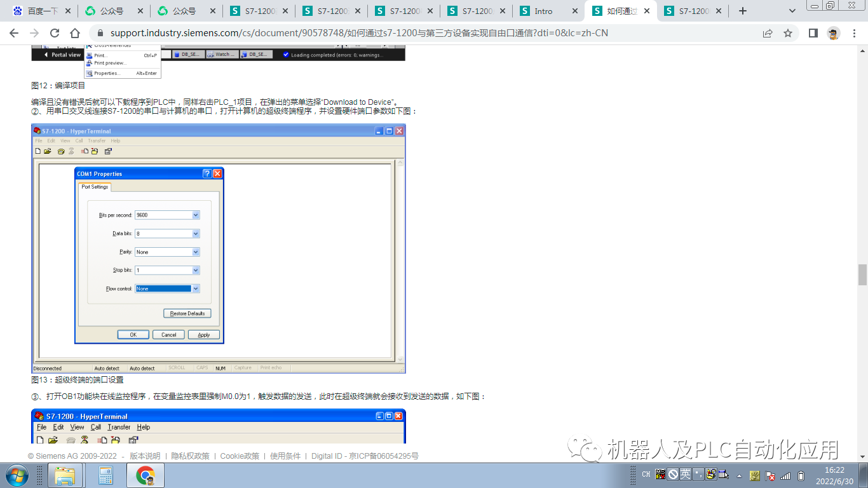Toggle the 英 Chinese/English input mode
Viewport: 868px width, 488px height.
click(685, 474)
